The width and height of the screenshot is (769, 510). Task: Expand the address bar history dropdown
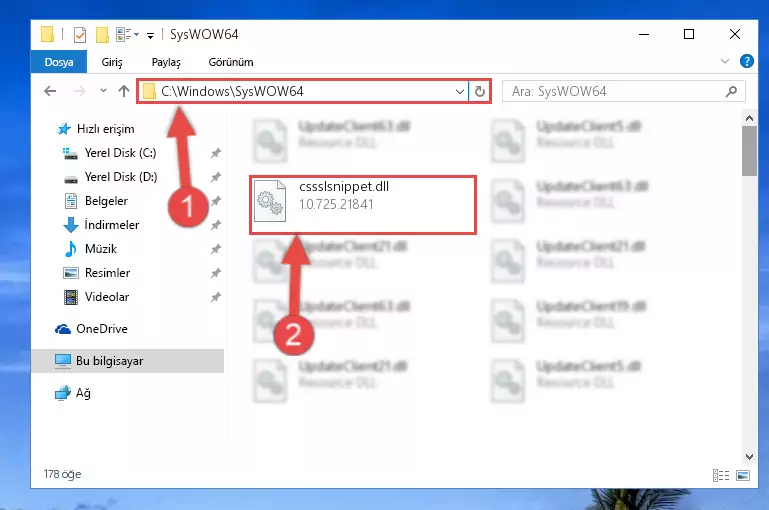460,91
